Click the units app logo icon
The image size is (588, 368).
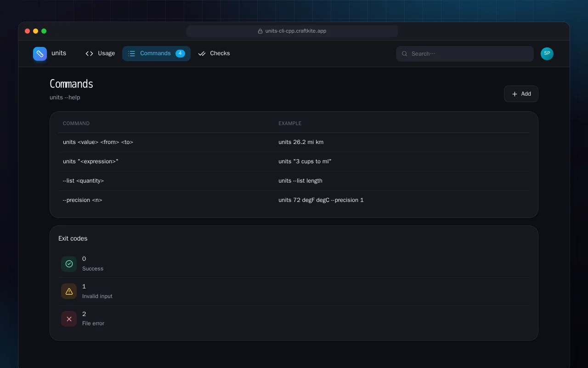40,54
